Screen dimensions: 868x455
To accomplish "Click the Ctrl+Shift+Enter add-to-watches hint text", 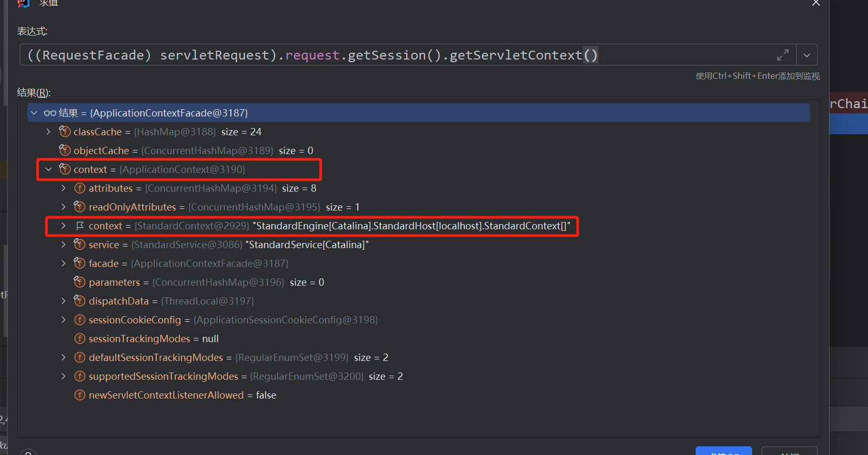I will (x=757, y=76).
